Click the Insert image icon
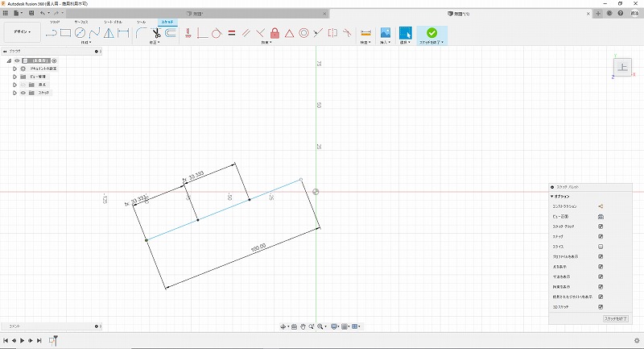 (x=386, y=33)
